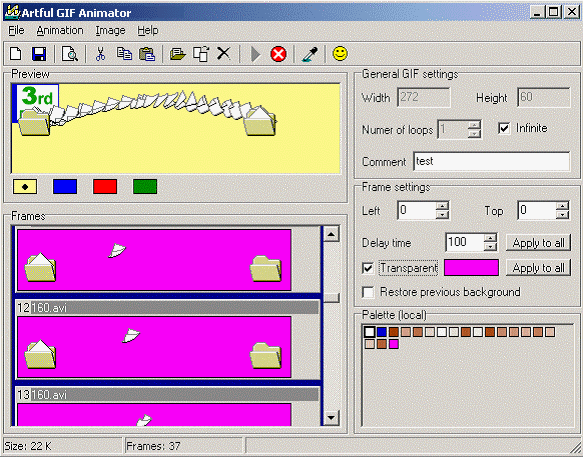This screenshot has height=457, width=583.
Task: Decrease the Left value with down arrow
Action: (x=442, y=215)
